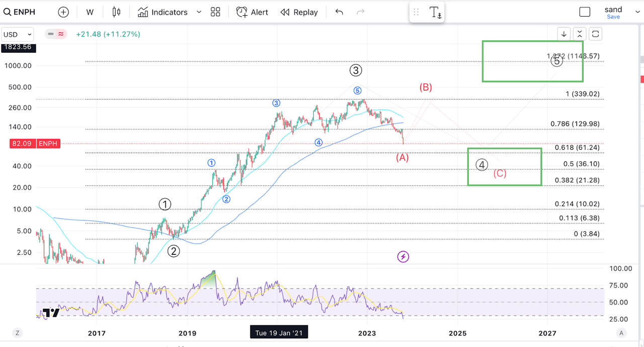Image resolution: width=644 pixels, height=347 pixels.
Task: Click the down-arrow pane button
Action: pyautogui.click(x=564, y=34)
